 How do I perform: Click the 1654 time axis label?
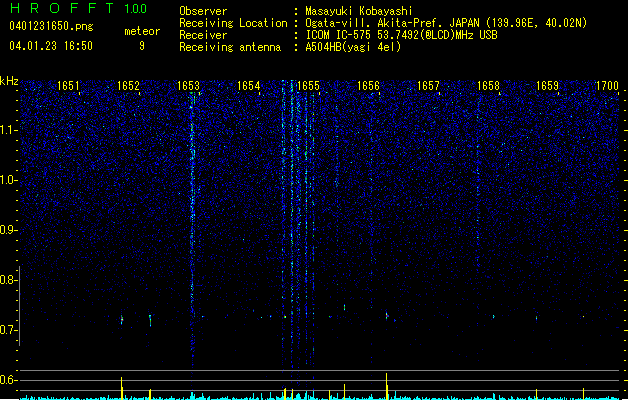(248, 85)
